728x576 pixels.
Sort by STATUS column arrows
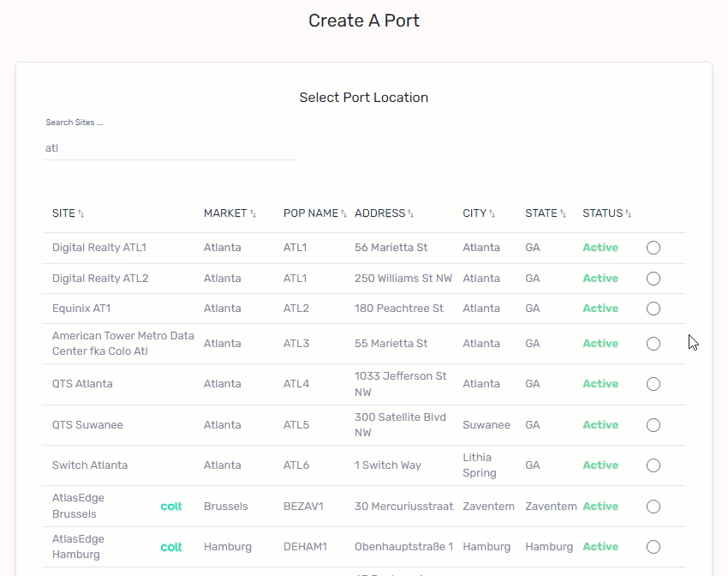628,213
